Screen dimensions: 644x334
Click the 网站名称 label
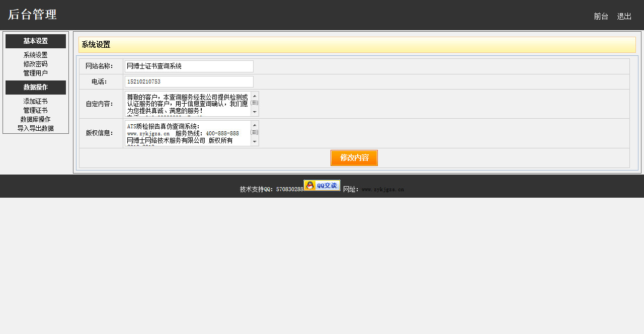(x=99, y=66)
